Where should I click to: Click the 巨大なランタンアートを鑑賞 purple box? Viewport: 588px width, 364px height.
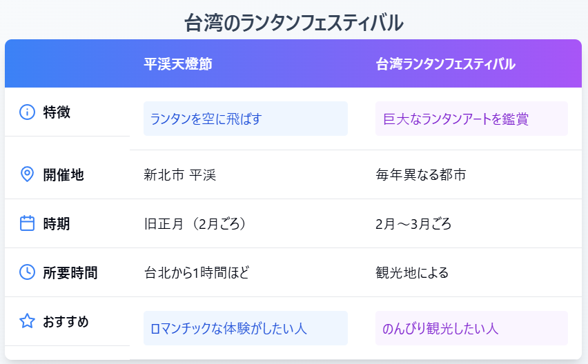[471, 119]
